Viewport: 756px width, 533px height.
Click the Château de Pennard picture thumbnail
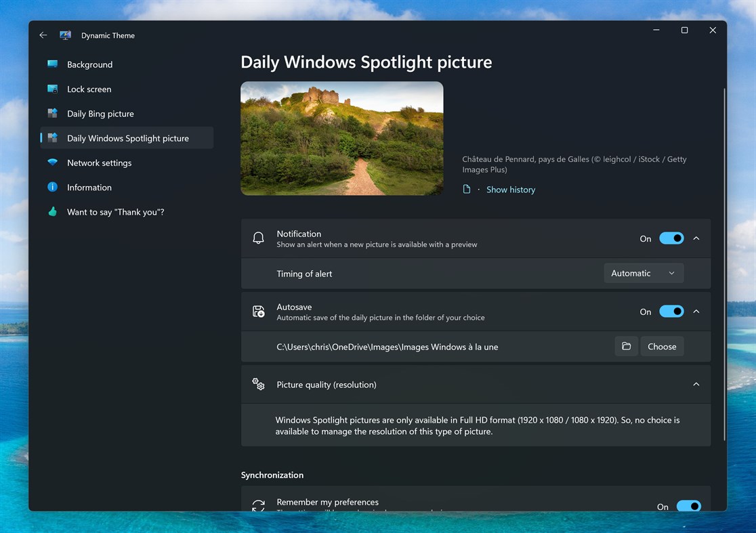click(x=341, y=138)
